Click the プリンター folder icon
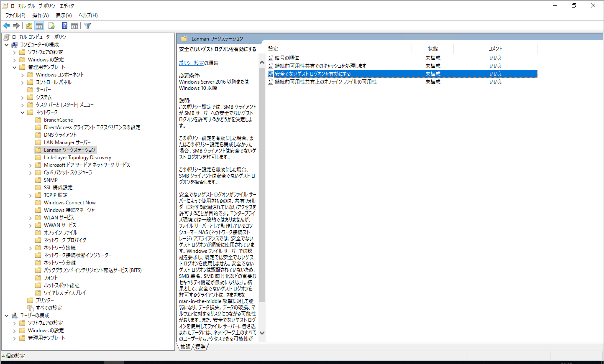 click(30, 300)
